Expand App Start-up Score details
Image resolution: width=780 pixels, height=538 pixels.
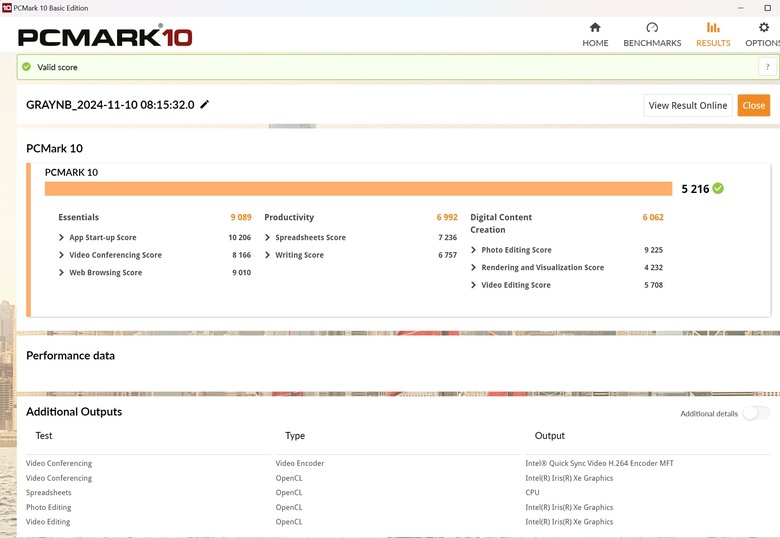point(61,238)
